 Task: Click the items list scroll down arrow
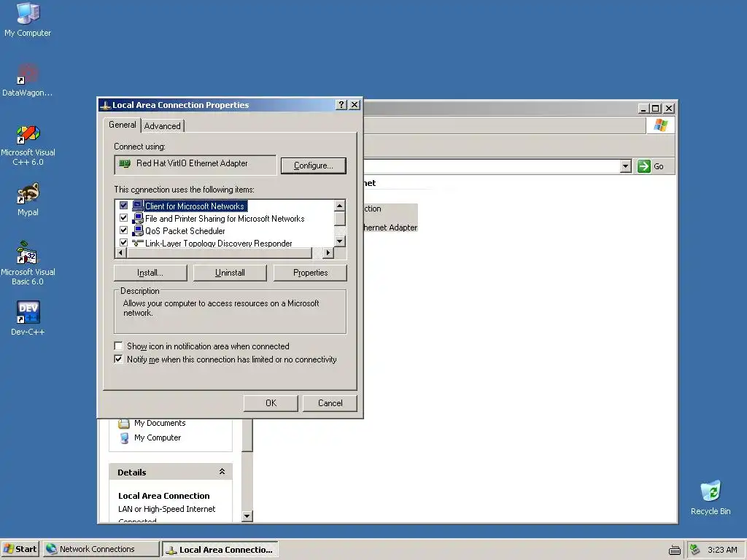(340, 241)
